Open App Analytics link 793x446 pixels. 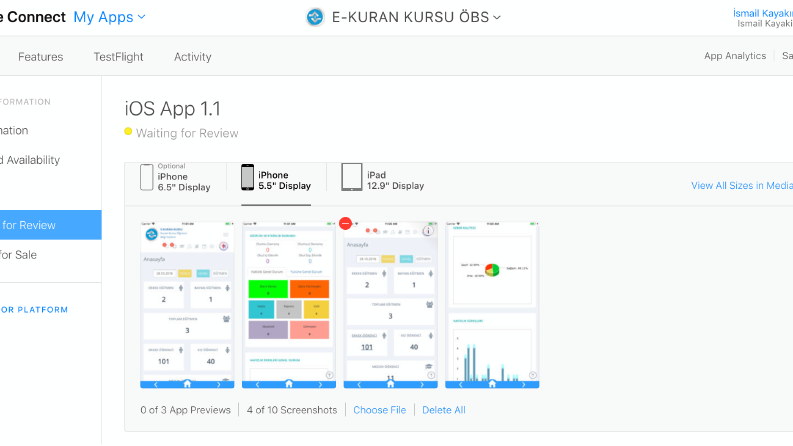pos(735,56)
